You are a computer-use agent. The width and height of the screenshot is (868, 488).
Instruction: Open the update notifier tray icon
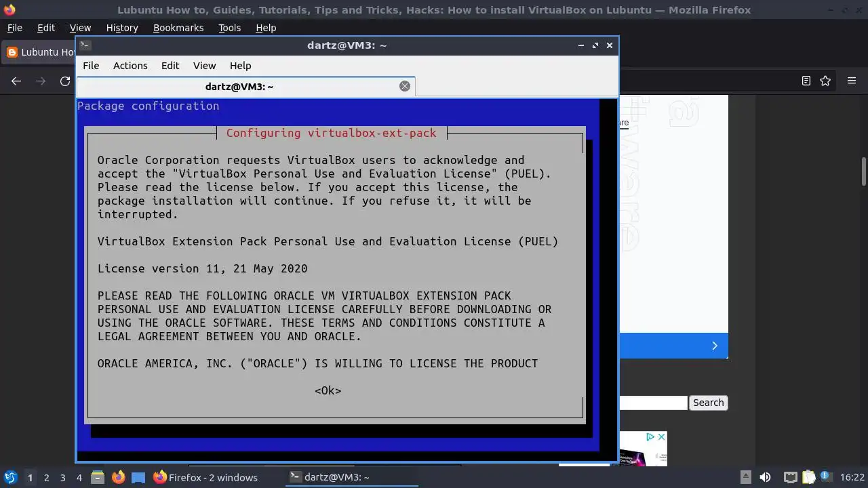point(827,476)
